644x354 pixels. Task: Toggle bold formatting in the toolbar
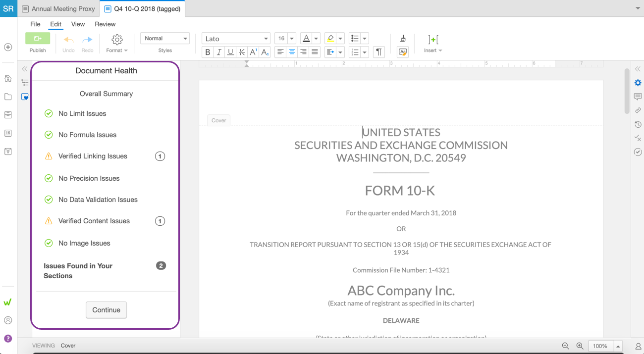207,52
